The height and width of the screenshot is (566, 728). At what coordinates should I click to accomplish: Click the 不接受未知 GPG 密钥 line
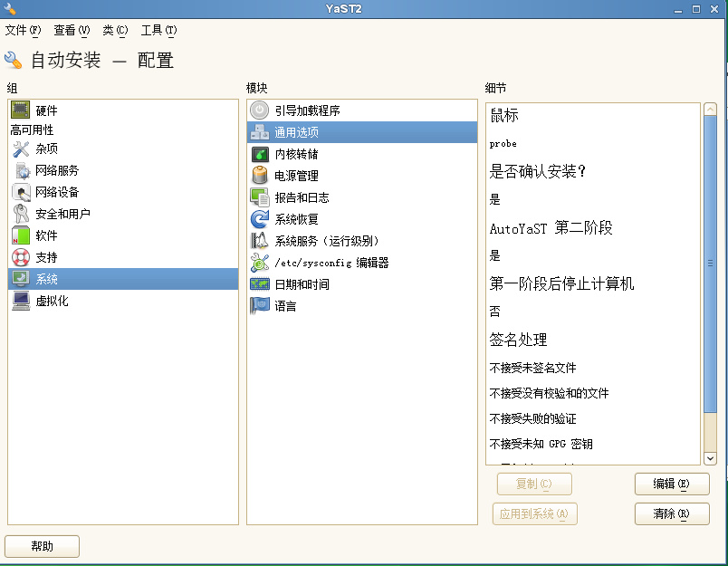pyautogui.click(x=541, y=444)
